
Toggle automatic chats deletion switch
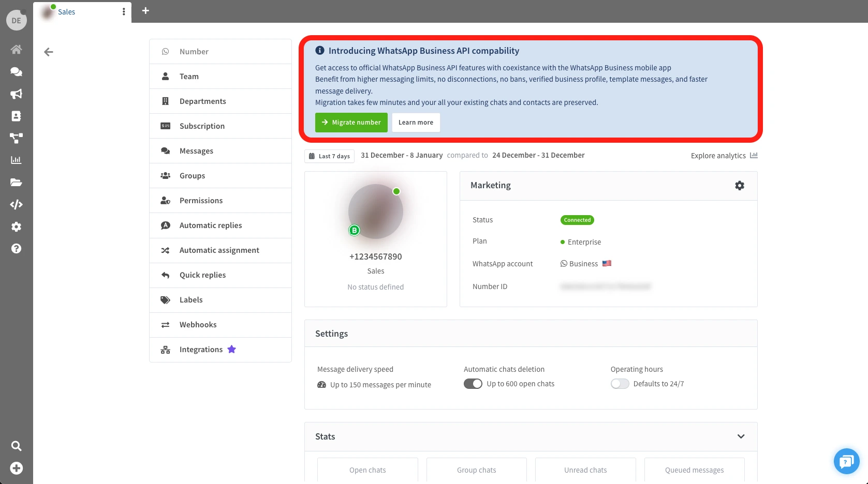473,384
